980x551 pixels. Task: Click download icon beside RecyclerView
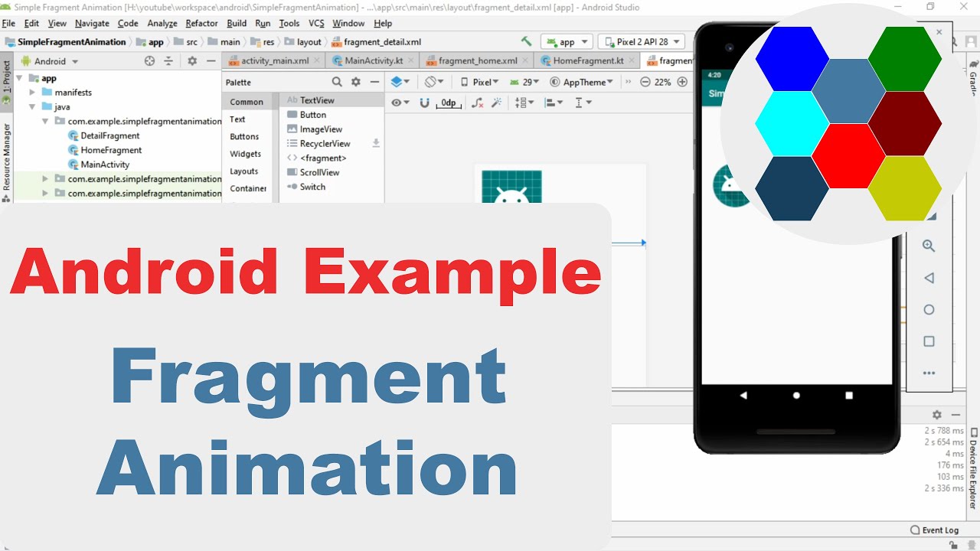coord(376,143)
